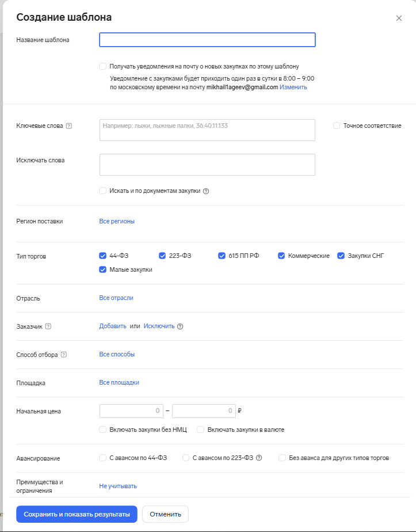Screen dimensions: 416x532
Task: Click help icon next to Способ отбора
Action: [x=64, y=355]
